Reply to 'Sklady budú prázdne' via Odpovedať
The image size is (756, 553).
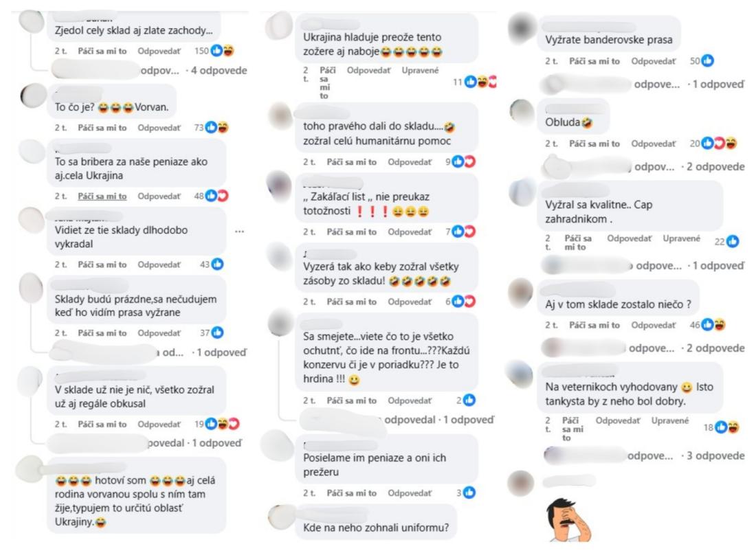click(x=159, y=333)
